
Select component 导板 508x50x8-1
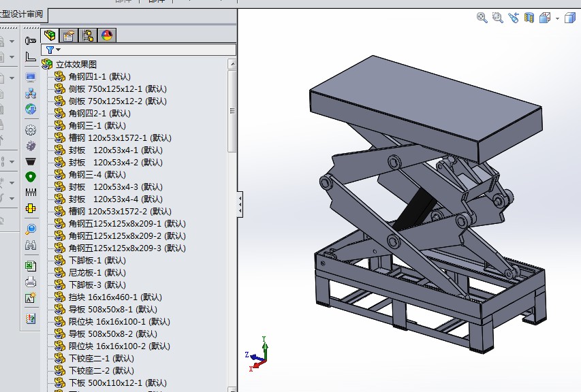pyautogui.click(x=112, y=309)
